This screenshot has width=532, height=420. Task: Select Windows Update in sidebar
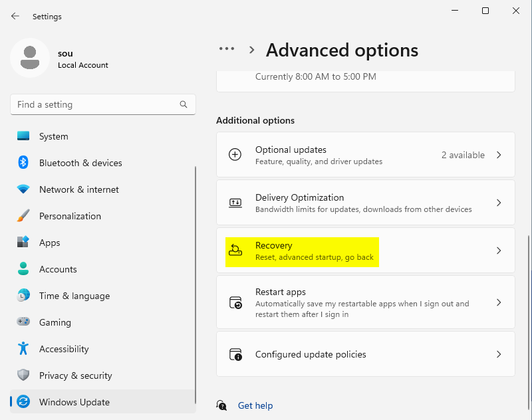pos(102,401)
